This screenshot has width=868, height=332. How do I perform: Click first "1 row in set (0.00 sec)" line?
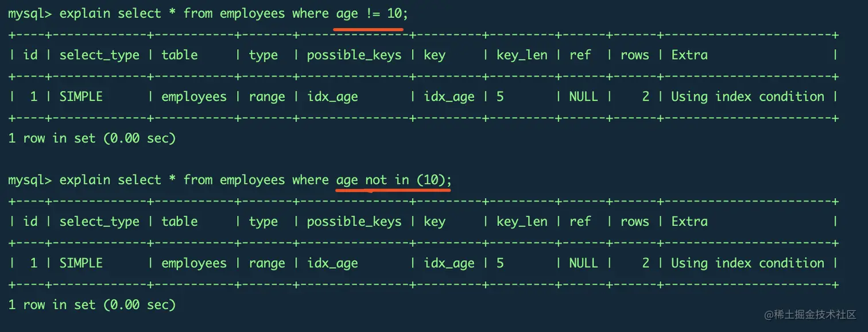click(x=92, y=138)
